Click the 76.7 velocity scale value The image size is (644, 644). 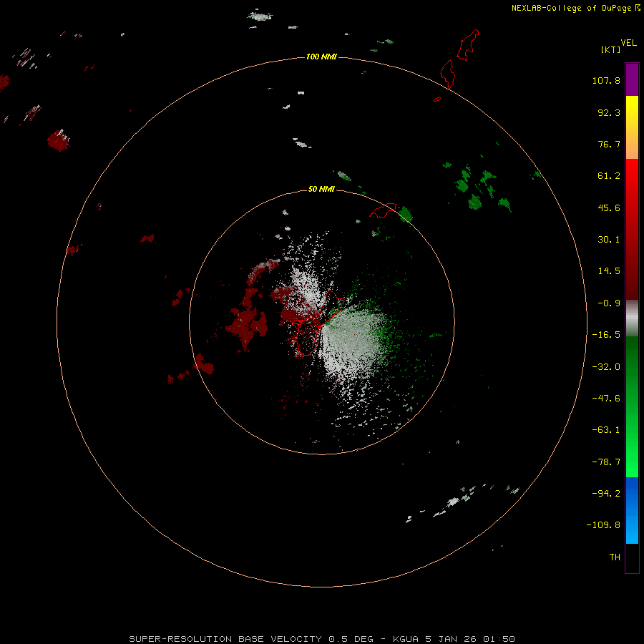[609, 144]
